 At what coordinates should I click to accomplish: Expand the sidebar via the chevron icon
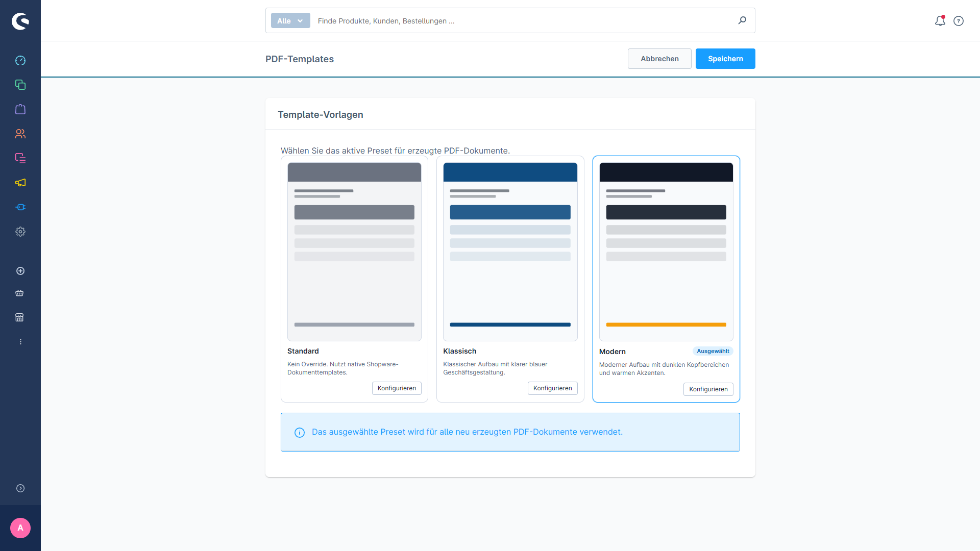(x=20, y=488)
